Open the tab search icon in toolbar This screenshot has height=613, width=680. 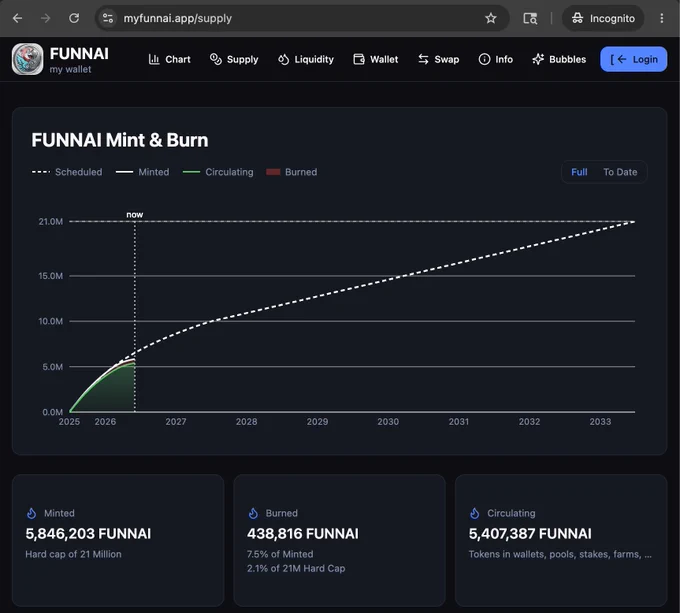coord(530,18)
